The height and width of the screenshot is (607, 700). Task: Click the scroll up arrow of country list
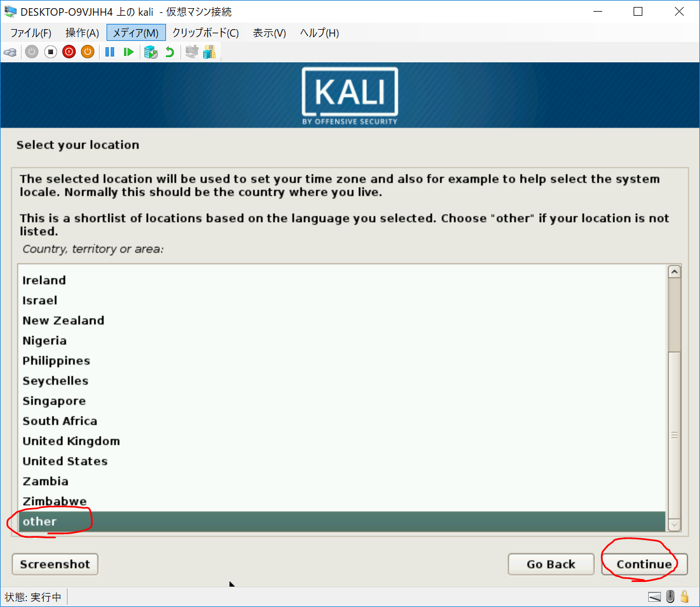click(x=674, y=272)
